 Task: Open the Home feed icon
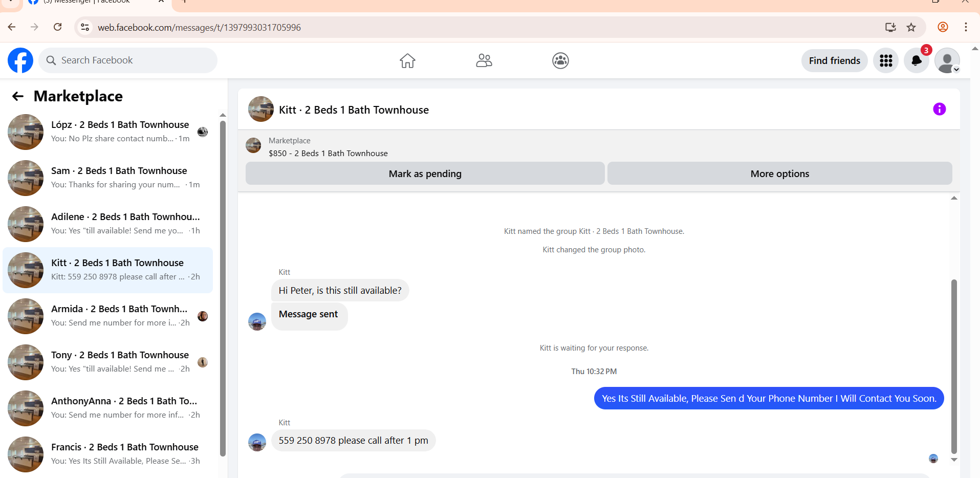pos(407,60)
